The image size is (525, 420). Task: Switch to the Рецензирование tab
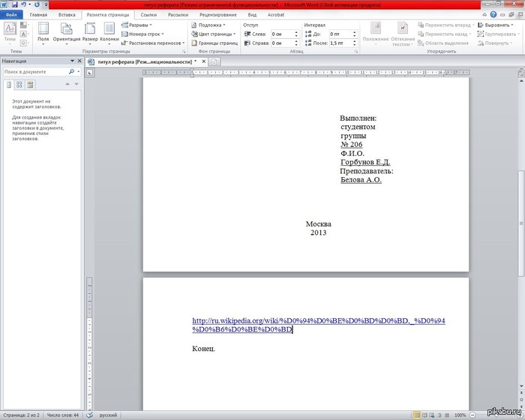(218, 15)
